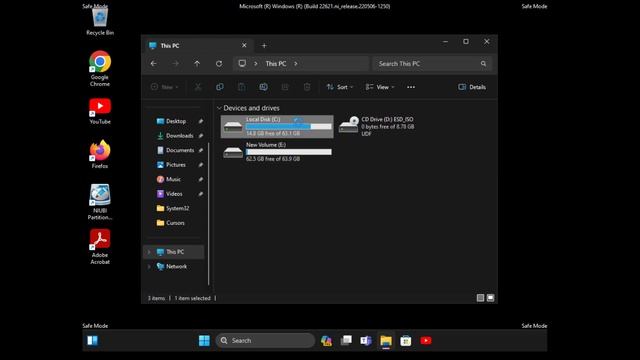This screenshot has height=360, width=640.
Task: Click This PC in the address breadcrumb
Action: tap(276, 64)
